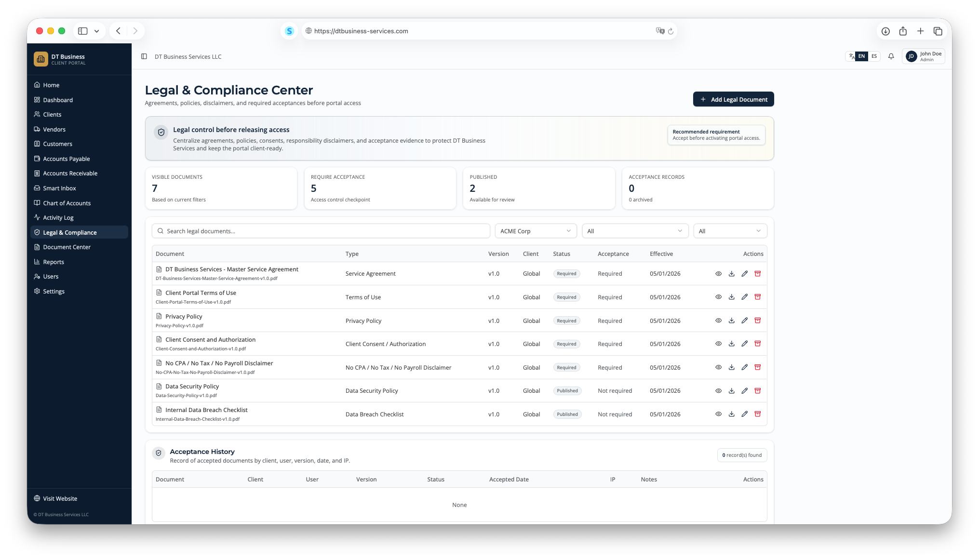View Data Security Policy eye icon
The image size is (979, 560).
point(718,391)
